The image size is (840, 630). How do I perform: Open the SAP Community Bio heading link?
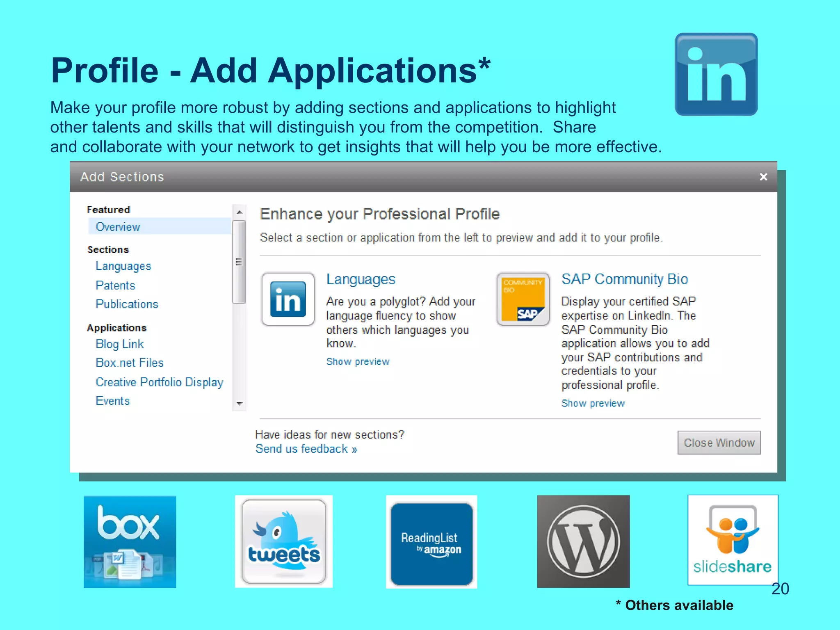625,279
